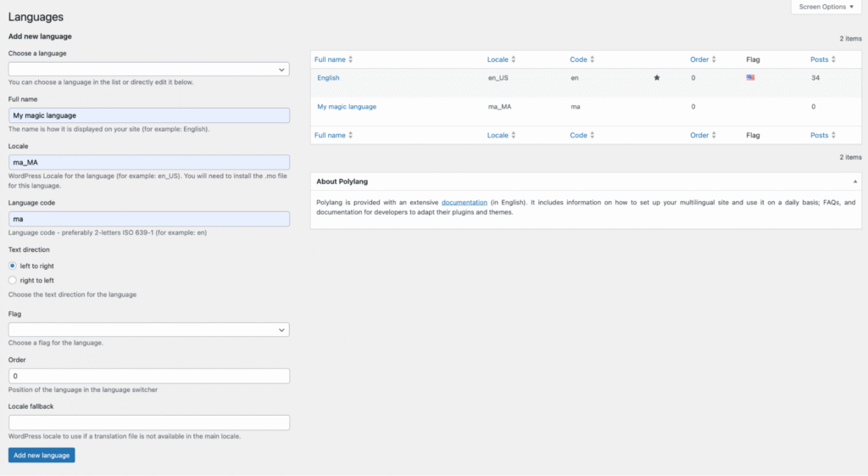This screenshot has height=476, width=868.
Task: Open the Choose a language dropdown
Action: (149, 70)
